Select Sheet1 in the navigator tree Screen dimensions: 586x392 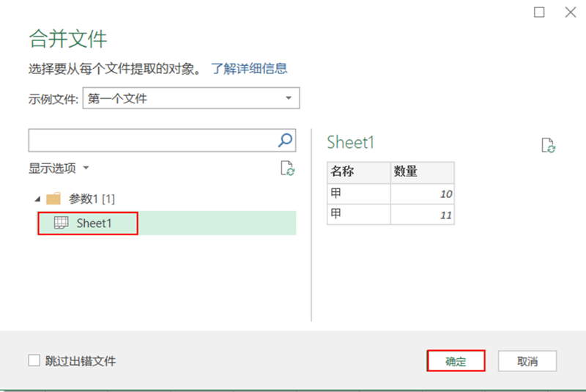click(x=166, y=223)
